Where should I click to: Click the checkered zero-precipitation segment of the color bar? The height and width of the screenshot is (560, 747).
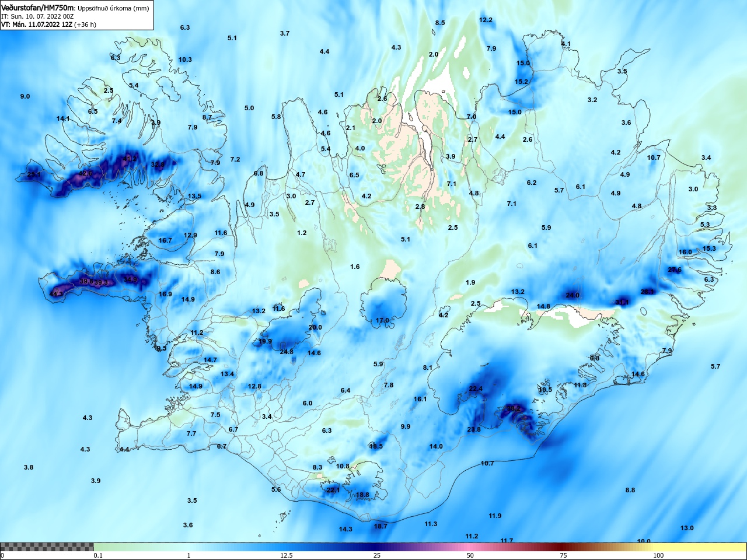(x=47, y=547)
